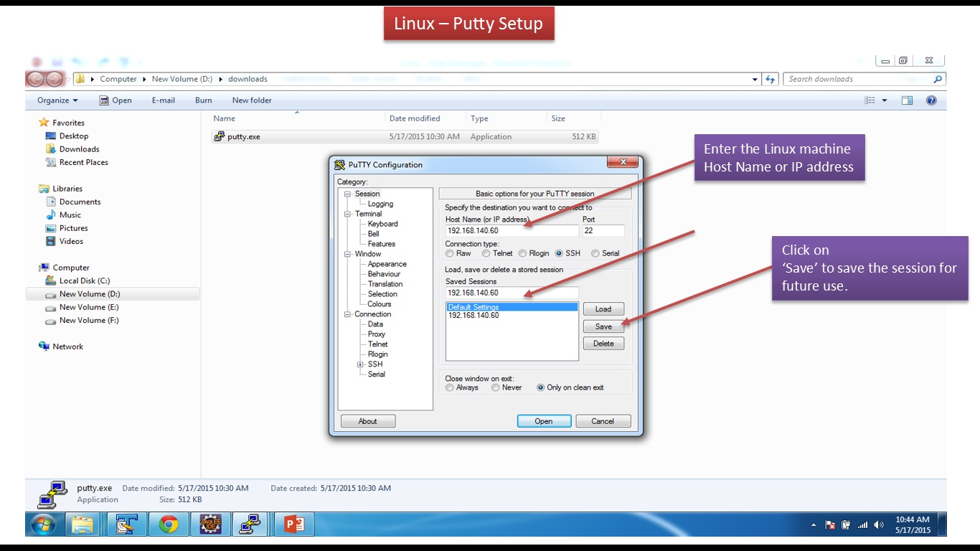
Task: Click the Explorer forward arrow
Action: click(x=55, y=79)
